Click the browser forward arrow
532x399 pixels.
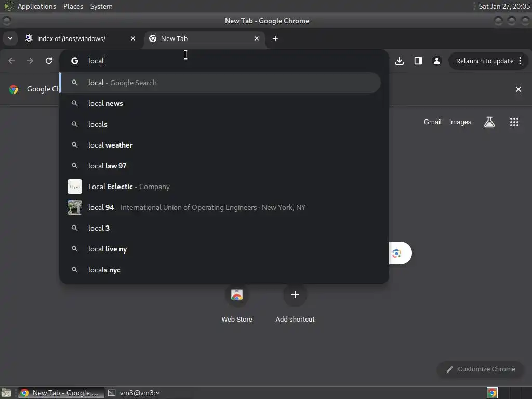point(30,61)
